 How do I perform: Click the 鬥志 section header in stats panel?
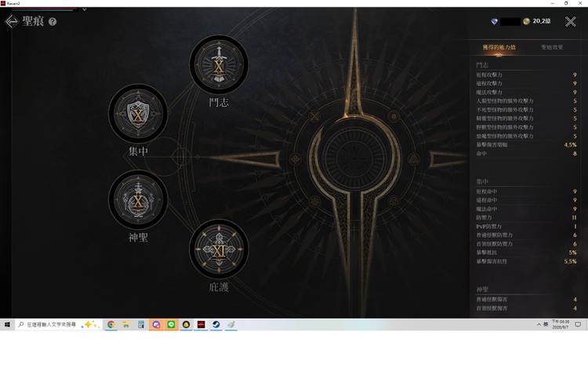[482, 65]
